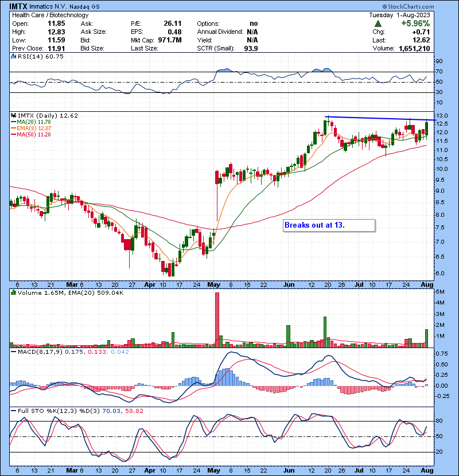Click the 13.0 label on the price axis

click(x=442, y=116)
